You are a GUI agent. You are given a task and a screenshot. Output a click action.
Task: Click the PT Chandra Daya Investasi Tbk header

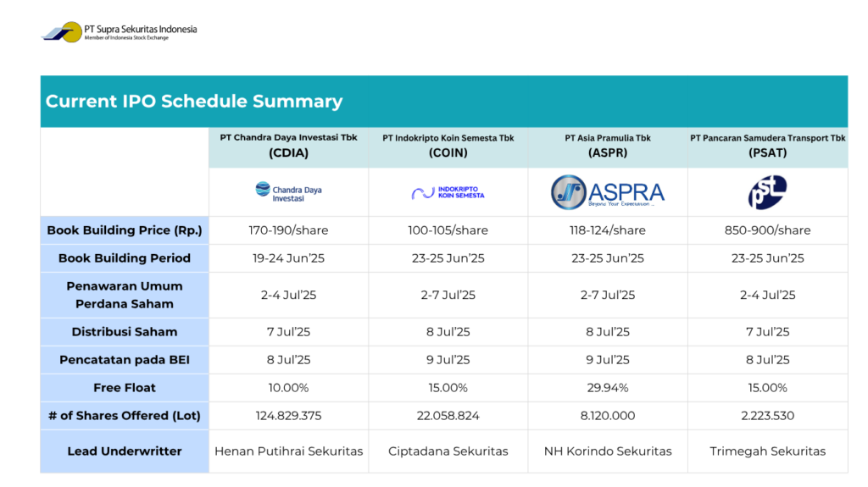point(288,146)
